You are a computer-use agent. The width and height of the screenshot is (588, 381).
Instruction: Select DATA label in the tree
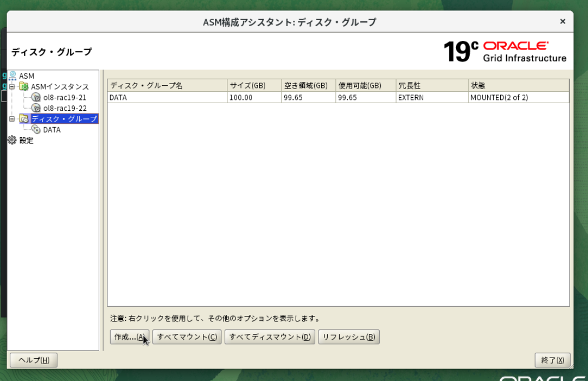click(x=52, y=130)
